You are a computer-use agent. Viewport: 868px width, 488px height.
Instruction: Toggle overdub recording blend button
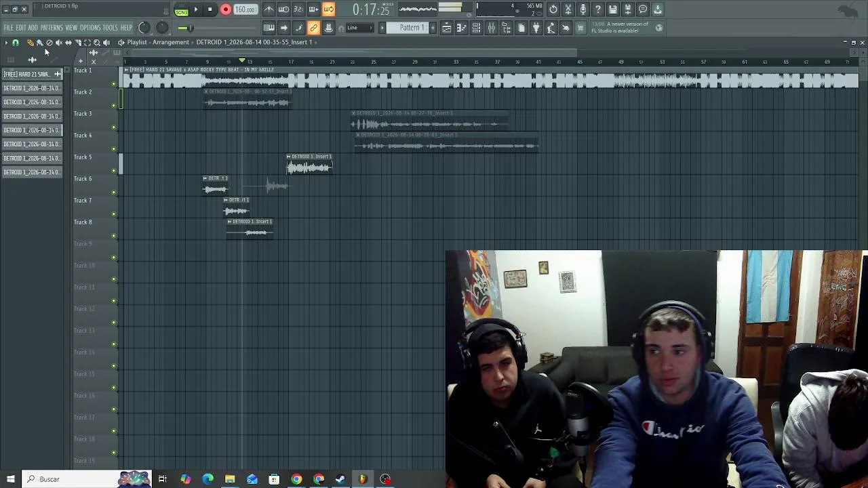(x=313, y=9)
